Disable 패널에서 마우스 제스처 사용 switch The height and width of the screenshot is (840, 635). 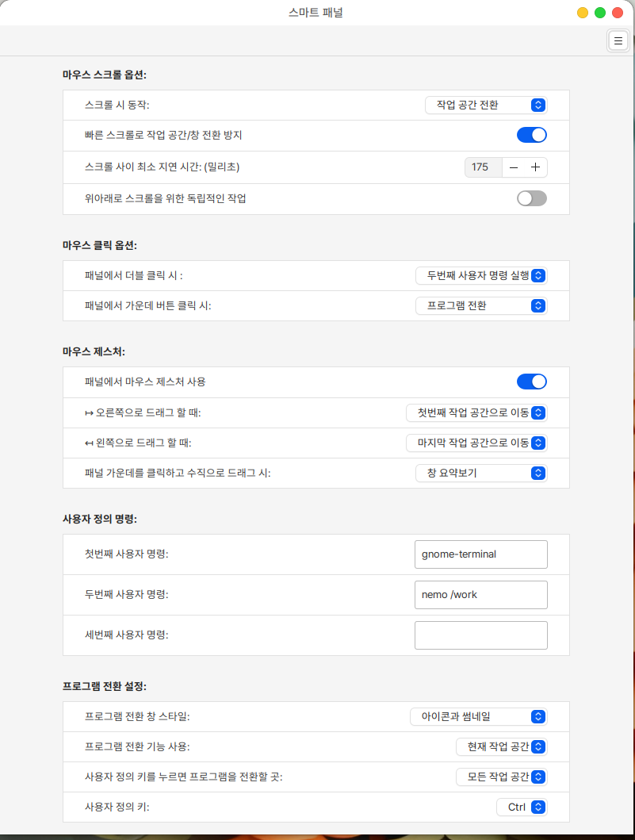[532, 382]
